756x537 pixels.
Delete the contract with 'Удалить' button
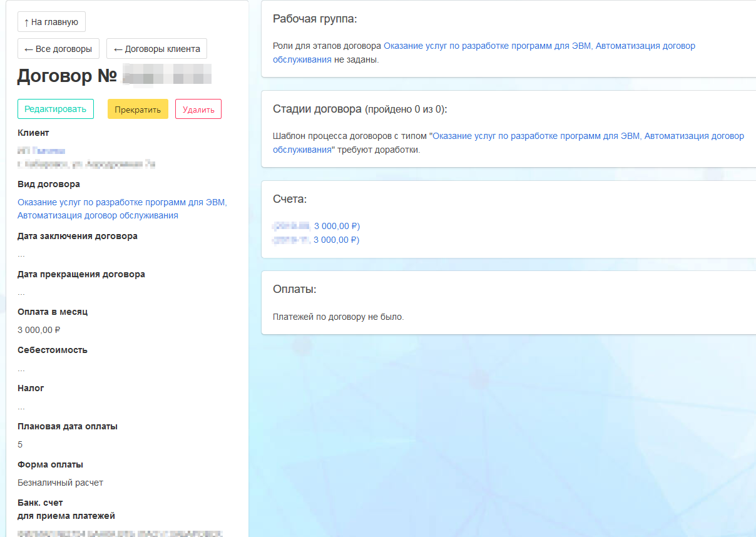coord(198,109)
